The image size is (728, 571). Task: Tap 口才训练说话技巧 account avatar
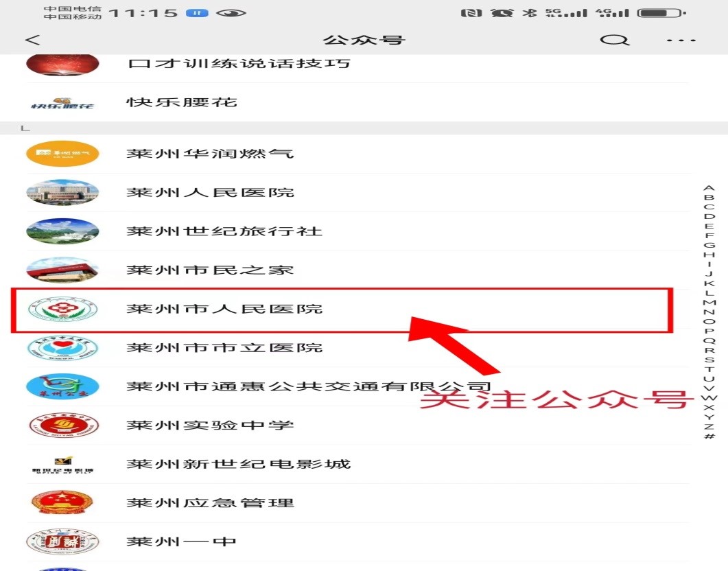click(62, 65)
